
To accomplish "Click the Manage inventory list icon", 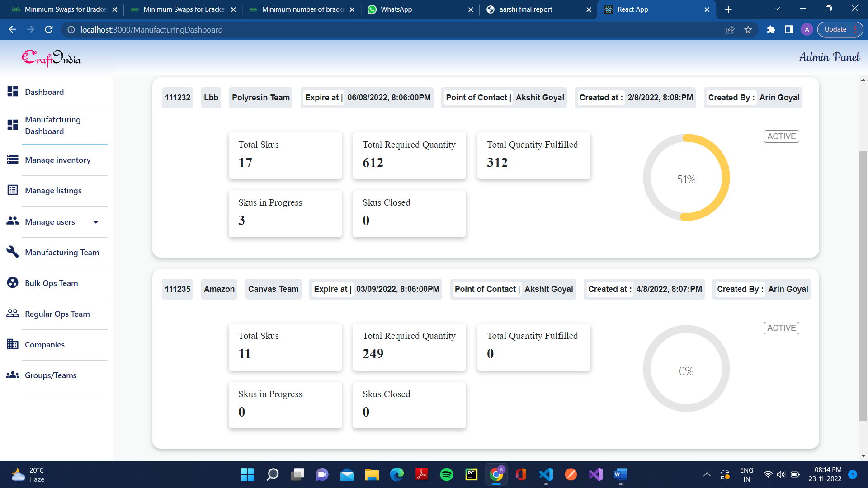I will pos(12,160).
